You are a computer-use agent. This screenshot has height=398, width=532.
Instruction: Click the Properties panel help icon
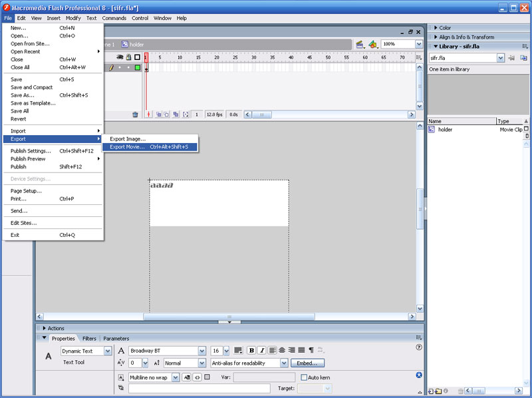419,347
